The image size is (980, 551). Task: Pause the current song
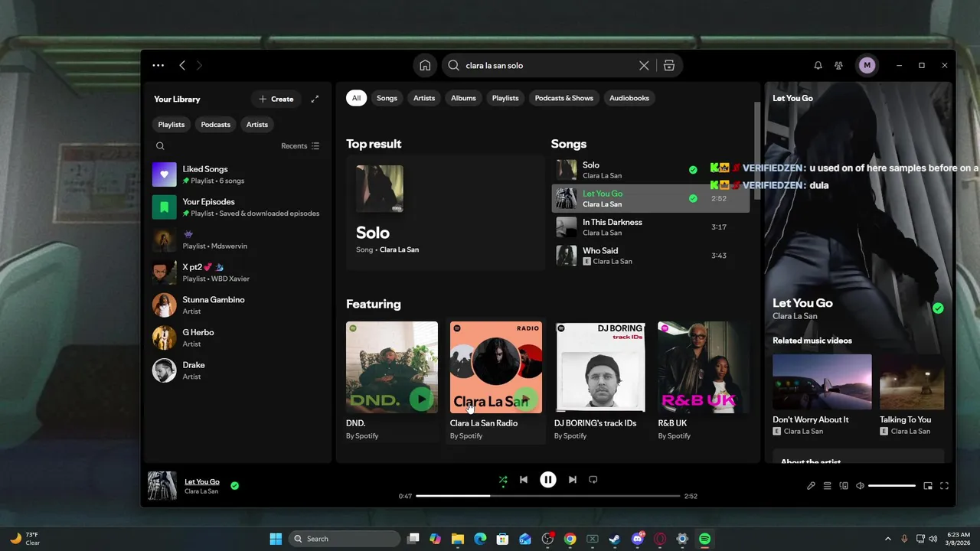point(548,480)
